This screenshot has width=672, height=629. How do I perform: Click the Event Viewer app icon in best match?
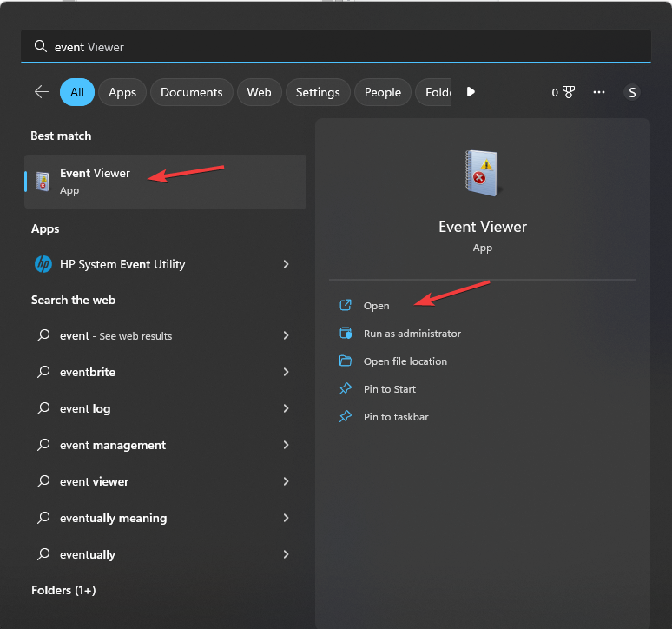(43, 182)
